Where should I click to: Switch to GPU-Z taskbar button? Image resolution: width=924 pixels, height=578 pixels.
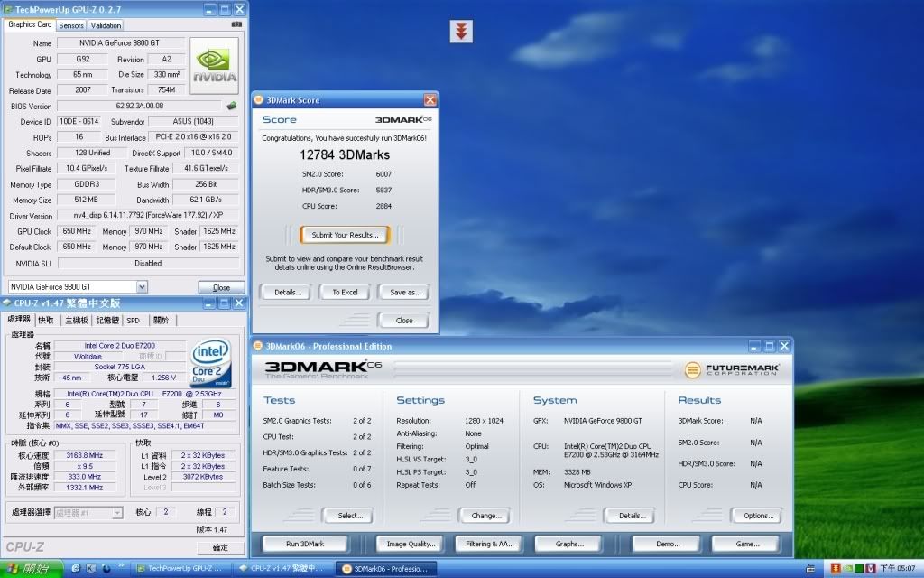pos(180,569)
